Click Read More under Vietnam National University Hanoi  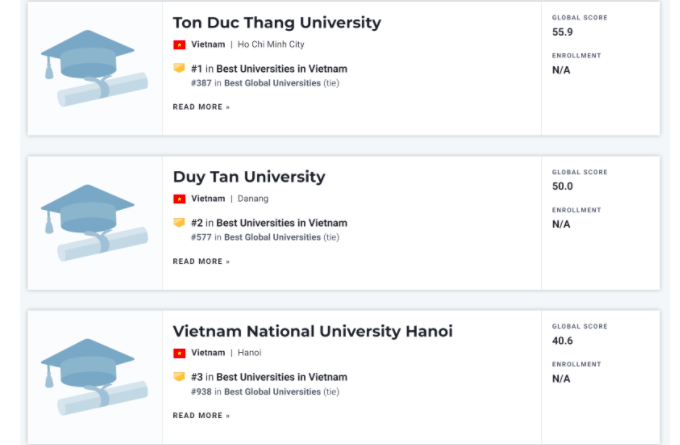[200, 415]
